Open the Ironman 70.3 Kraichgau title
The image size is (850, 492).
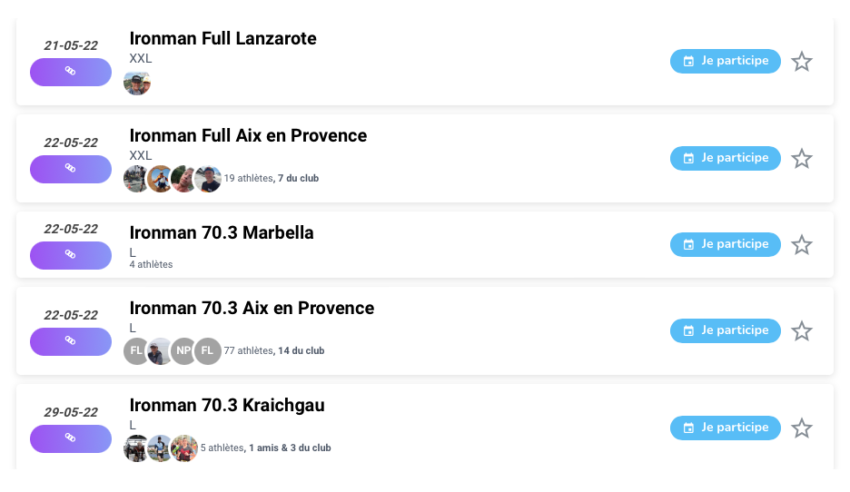227,406
